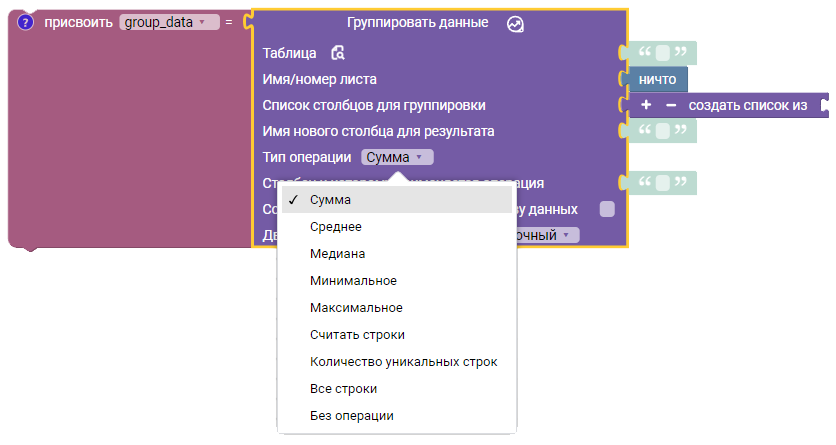The width and height of the screenshot is (836, 445).
Task: Click the Тип операции label
Action: [x=307, y=157]
